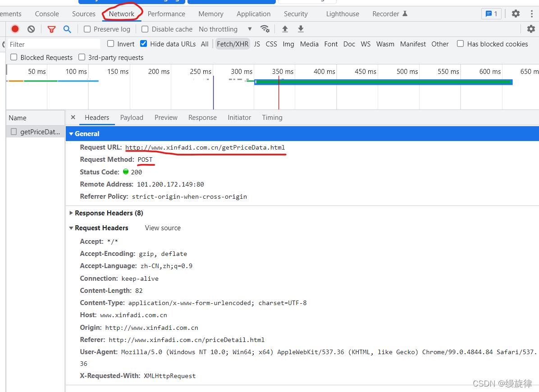Open the Memory tab
Screen dimensions: 539x392
211,14
